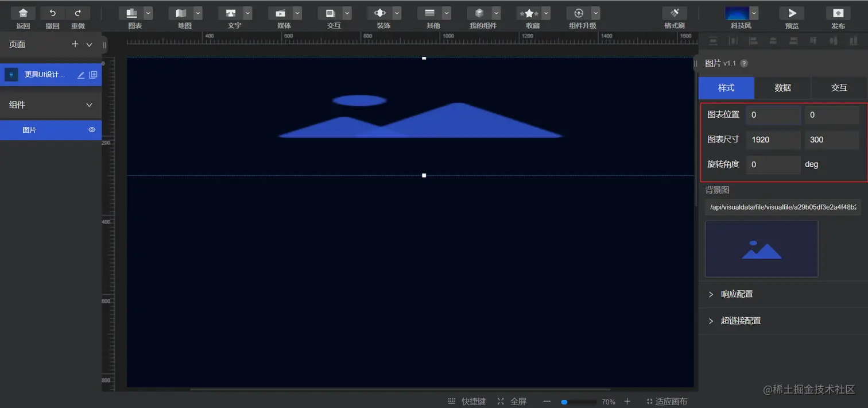Open 快捷键 keyboard shortcuts
Screen dimensions: 868x408
467,402
